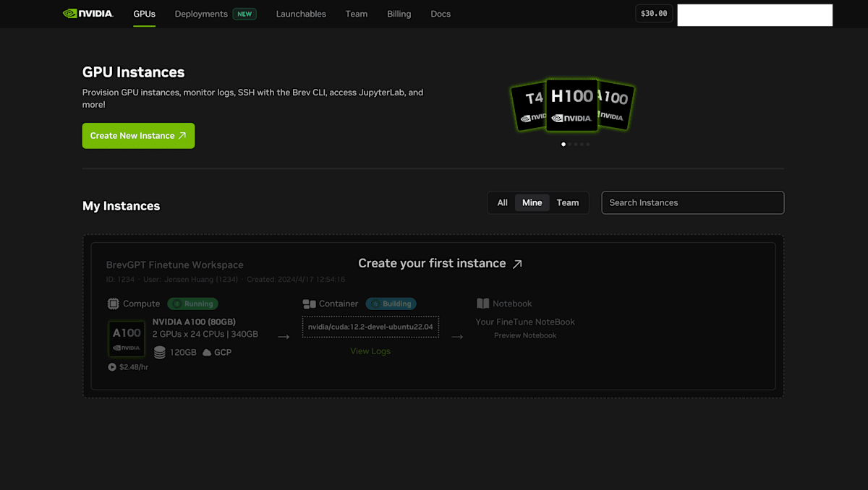868x490 pixels.
Task: Click the Building status badge
Action: [x=391, y=304]
